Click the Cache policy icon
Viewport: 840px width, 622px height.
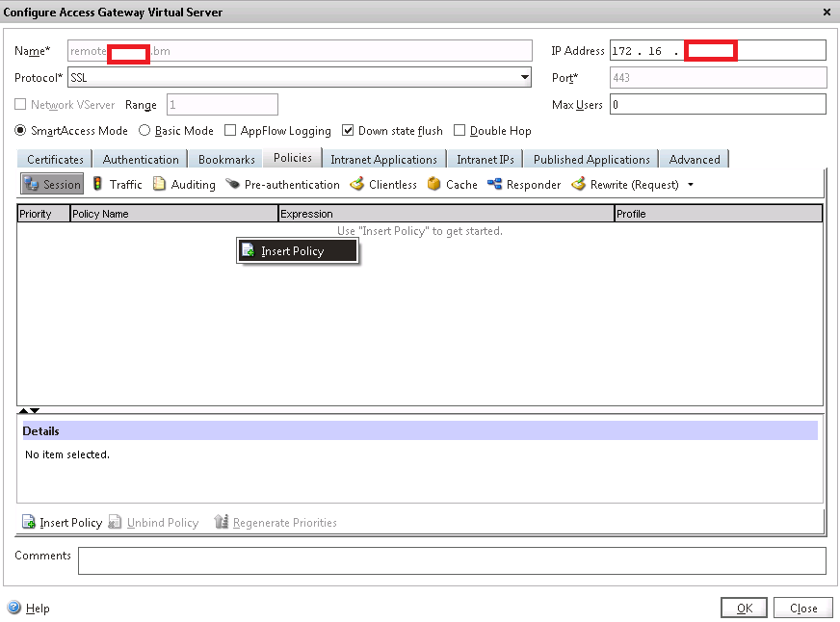coord(433,184)
